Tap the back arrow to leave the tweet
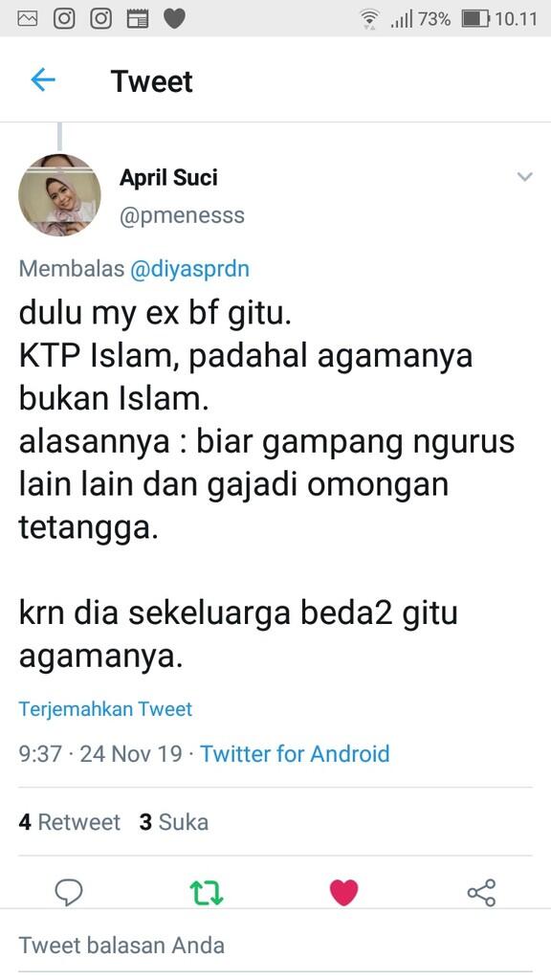 (42, 80)
